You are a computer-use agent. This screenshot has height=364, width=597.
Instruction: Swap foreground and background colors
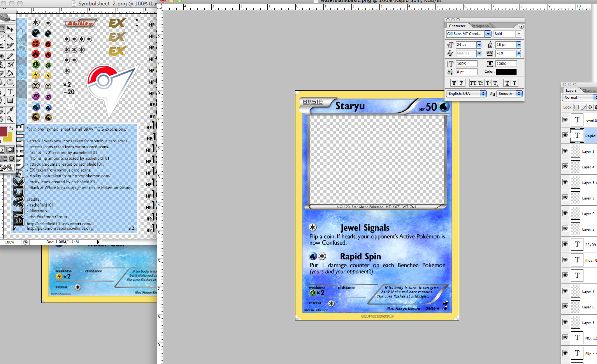tap(11, 128)
